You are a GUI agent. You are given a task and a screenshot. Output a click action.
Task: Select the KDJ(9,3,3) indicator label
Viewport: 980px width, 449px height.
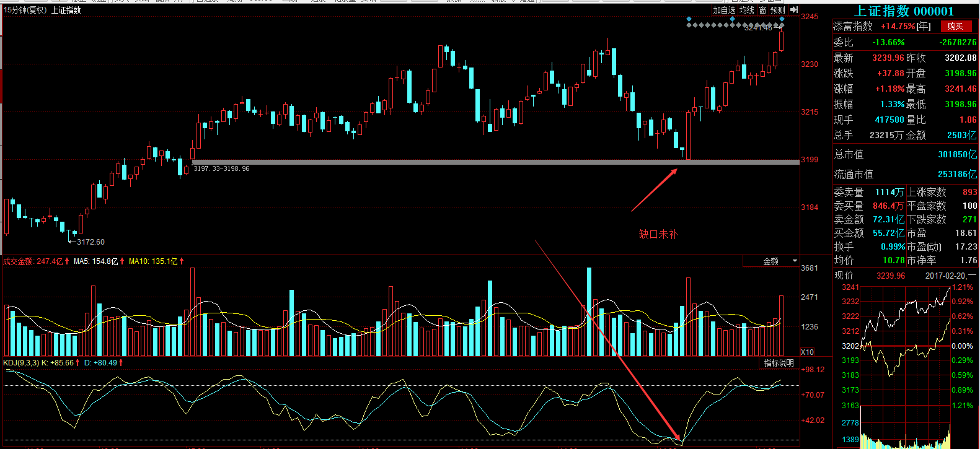click(21, 363)
